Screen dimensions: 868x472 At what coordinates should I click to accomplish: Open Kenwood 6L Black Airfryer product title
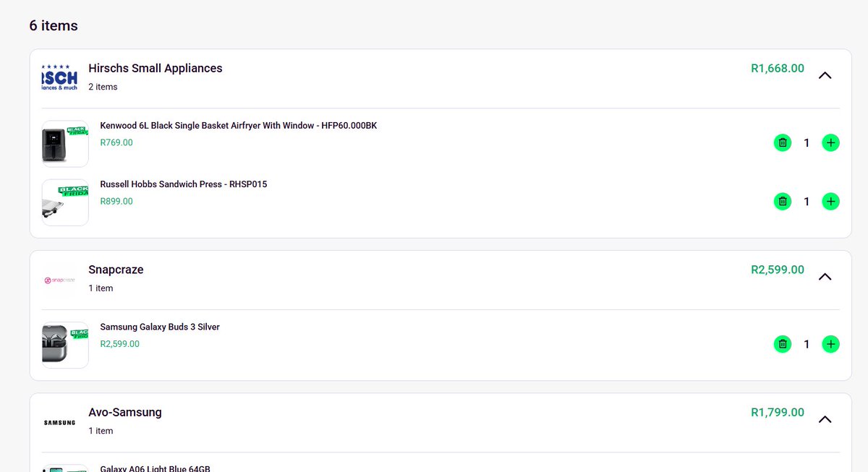239,126
